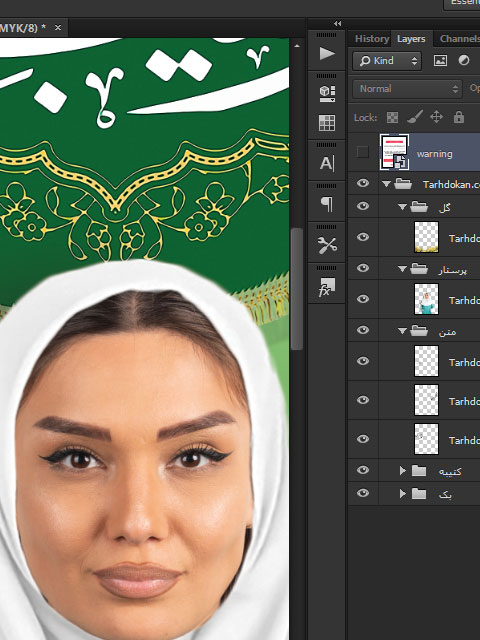Hide the بک group
Viewport: 480px width, 640px height.
coord(363,493)
